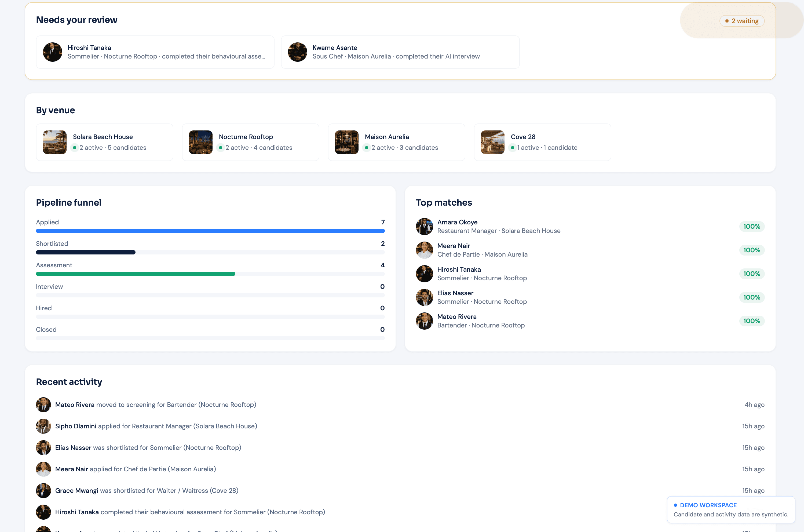Click the Closed stage label in funnel
This screenshot has width=804, height=532.
[x=46, y=329]
